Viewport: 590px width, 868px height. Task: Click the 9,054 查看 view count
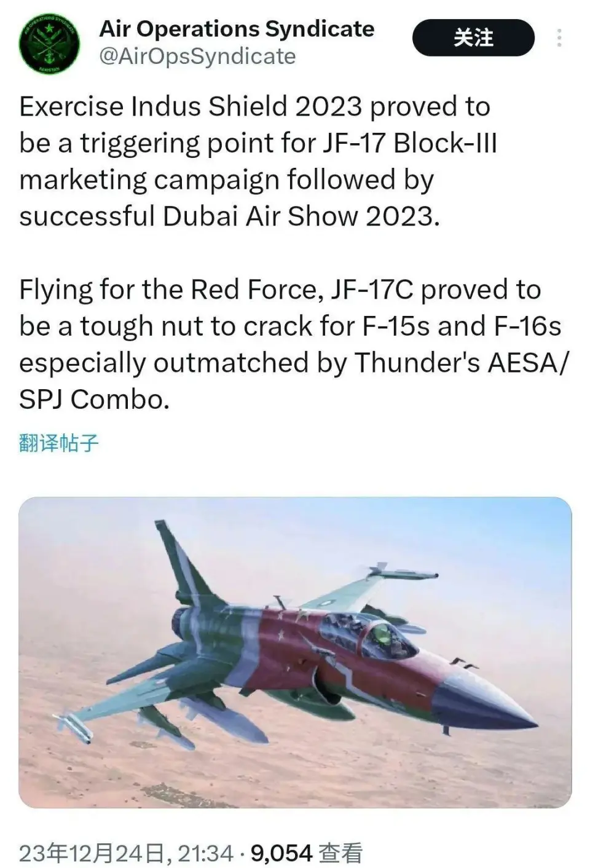306,853
